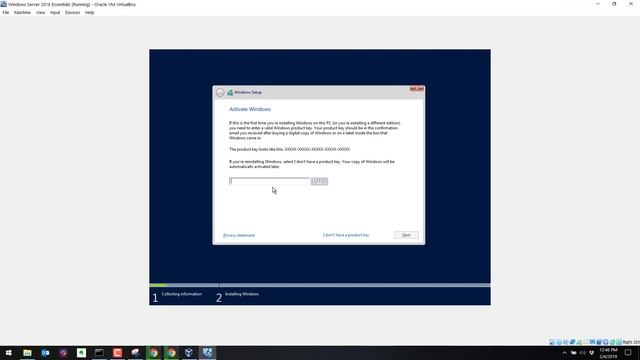640x360 pixels.
Task: Open the purple taskbar app icon
Action: tap(63, 353)
